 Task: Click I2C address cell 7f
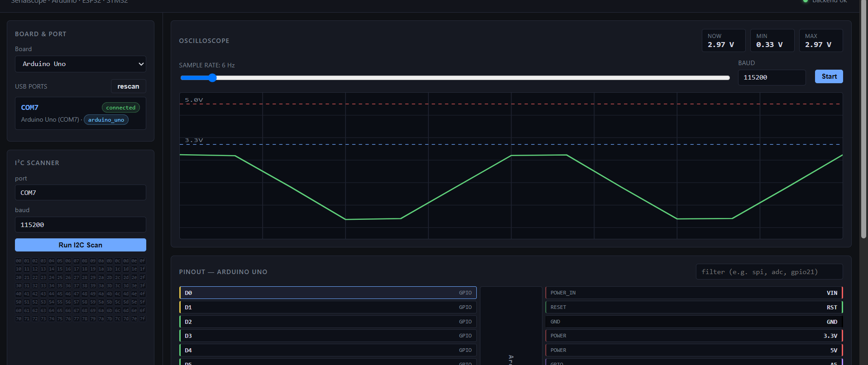point(143,319)
